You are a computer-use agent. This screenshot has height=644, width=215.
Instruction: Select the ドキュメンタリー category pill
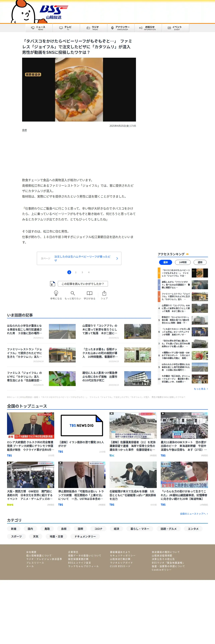[85, 536]
